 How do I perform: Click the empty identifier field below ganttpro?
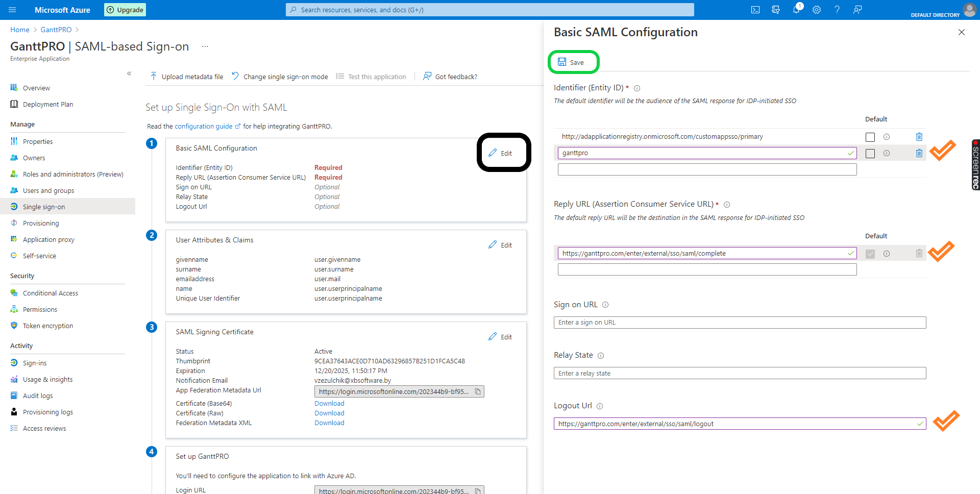click(x=707, y=169)
